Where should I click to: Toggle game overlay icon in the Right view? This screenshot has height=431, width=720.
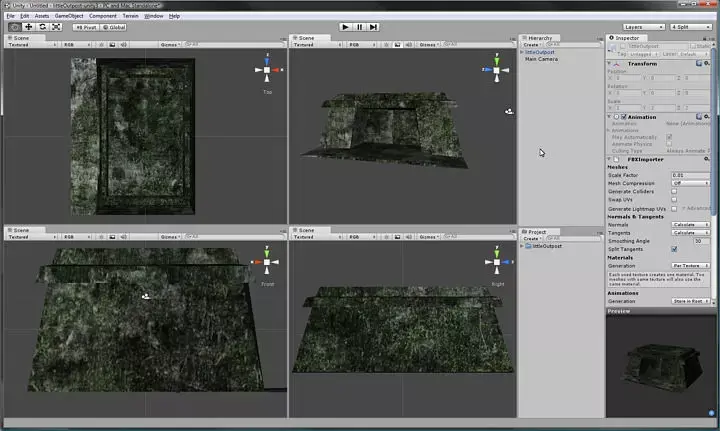tap(398, 237)
